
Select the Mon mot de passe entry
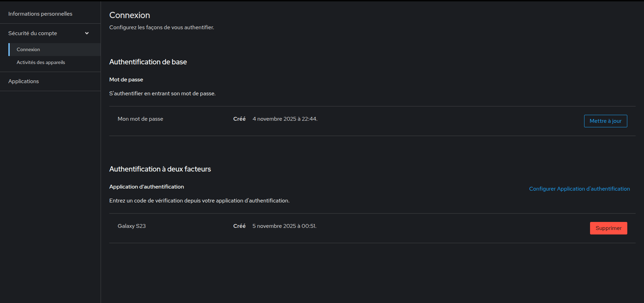pos(140,119)
